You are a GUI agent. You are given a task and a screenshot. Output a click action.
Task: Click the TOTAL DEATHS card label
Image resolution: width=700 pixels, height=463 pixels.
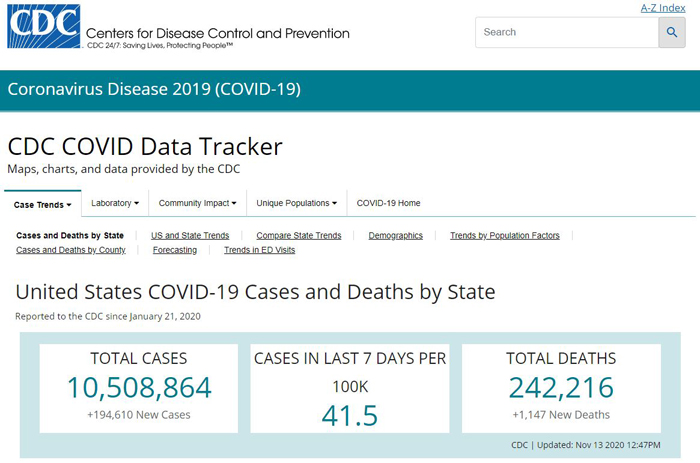tap(561, 359)
